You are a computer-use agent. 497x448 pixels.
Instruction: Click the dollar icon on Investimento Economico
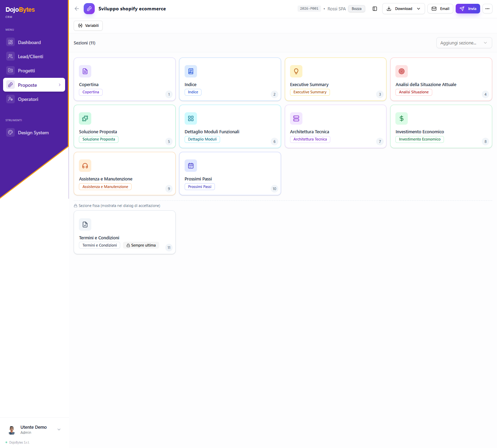coord(402,118)
